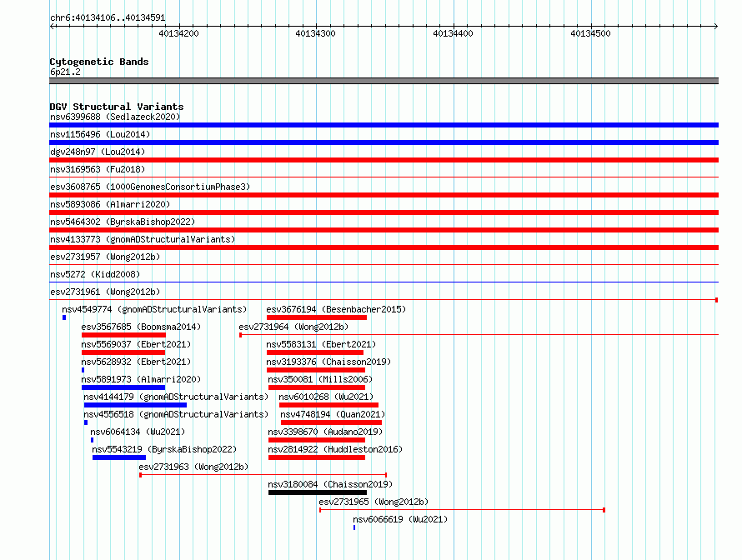Click nsv3180084 (Chaisson2019) label
This screenshot has height=560, width=742.
[x=330, y=484]
